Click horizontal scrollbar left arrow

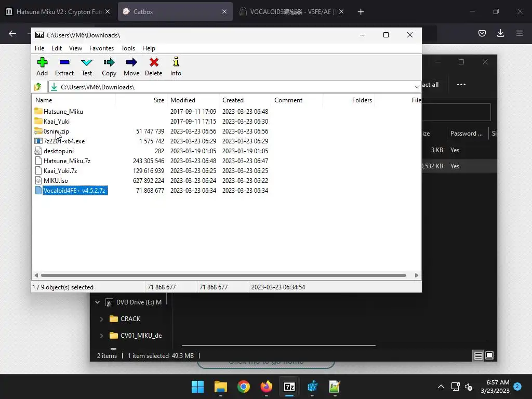pyautogui.click(x=36, y=275)
